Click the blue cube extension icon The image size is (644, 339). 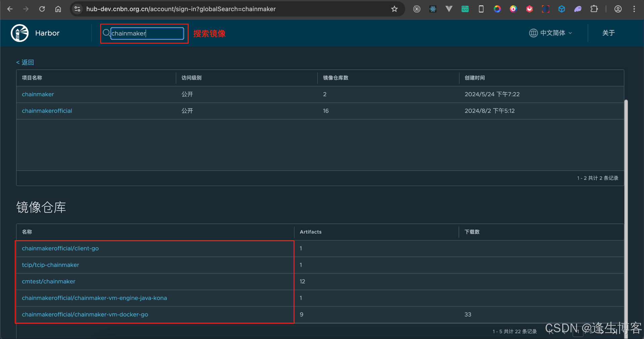(x=562, y=9)
